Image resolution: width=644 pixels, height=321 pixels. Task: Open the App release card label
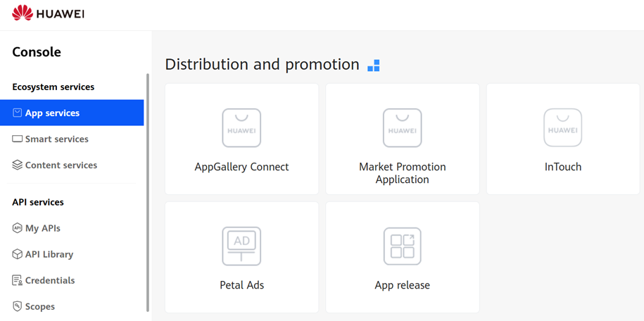[x=402, y=285]
